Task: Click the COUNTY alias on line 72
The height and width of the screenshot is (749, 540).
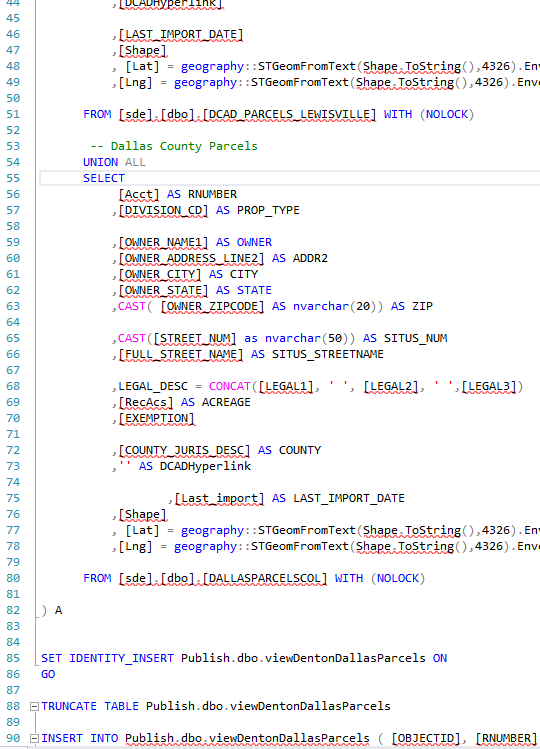Action: 300,450
